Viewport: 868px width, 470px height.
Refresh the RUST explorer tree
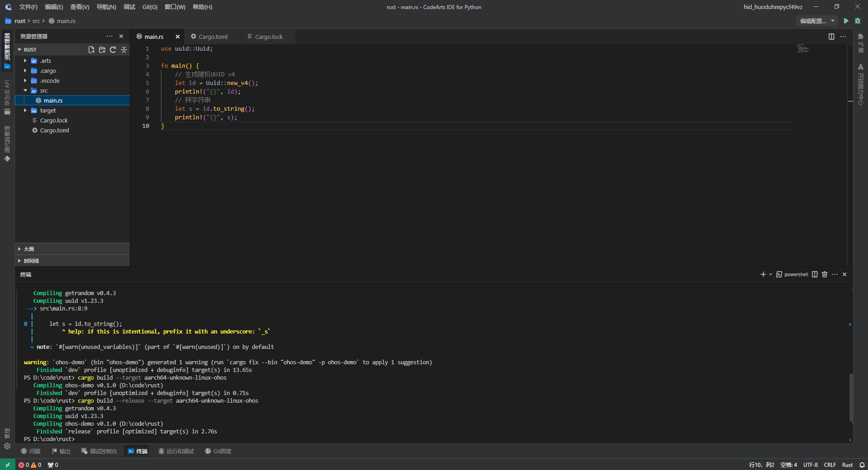tap(113, 50)
